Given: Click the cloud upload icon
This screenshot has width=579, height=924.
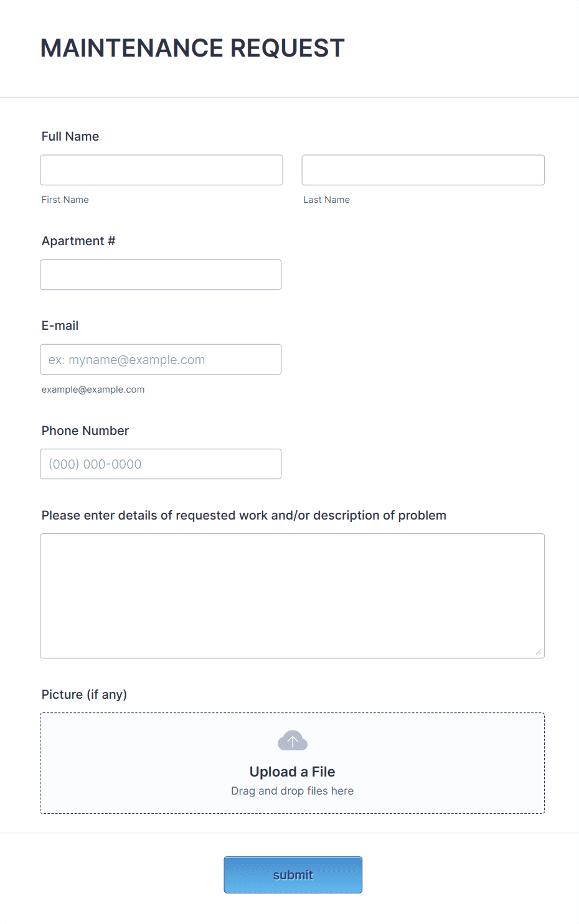Looking at the screenshot, I should (x=292, y=740).
